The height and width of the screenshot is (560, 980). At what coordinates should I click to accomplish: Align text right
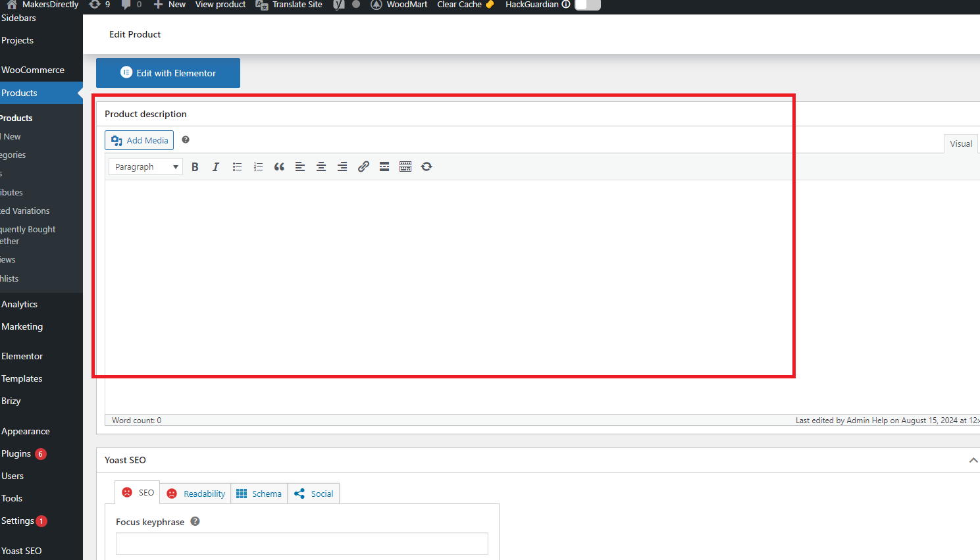click(x=342, y=166)
